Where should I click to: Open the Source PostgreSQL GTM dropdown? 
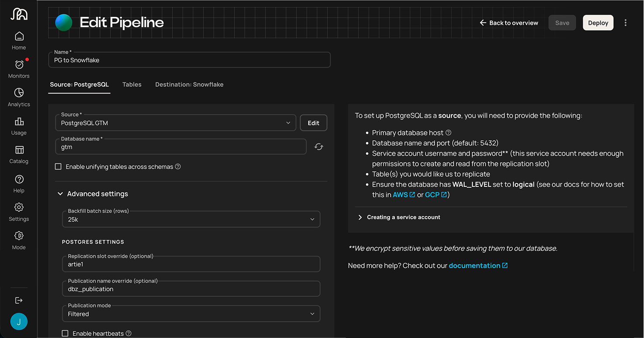[176, 123]
